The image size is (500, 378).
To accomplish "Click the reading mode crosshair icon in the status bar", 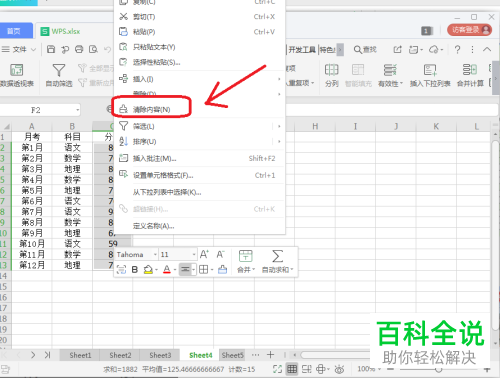I will pyautogui.click(x=321, y=369).
